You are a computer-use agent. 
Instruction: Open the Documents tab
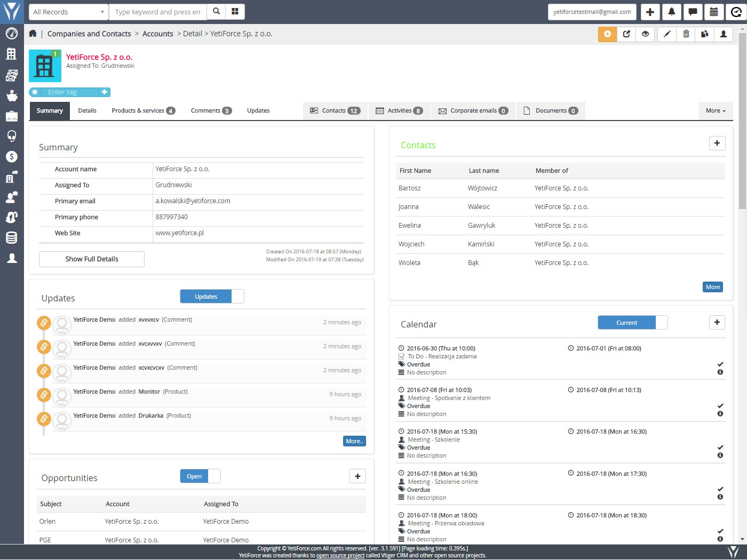point(551,111)
